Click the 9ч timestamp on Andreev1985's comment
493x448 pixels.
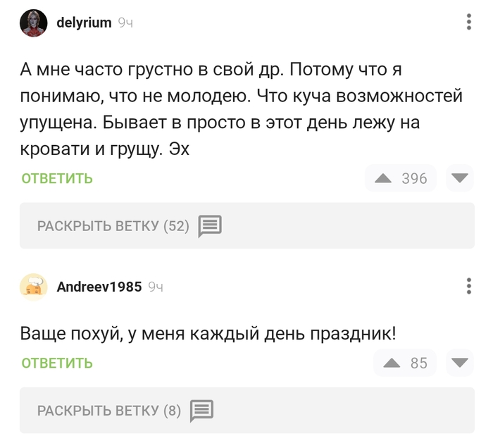pos(156,287)
